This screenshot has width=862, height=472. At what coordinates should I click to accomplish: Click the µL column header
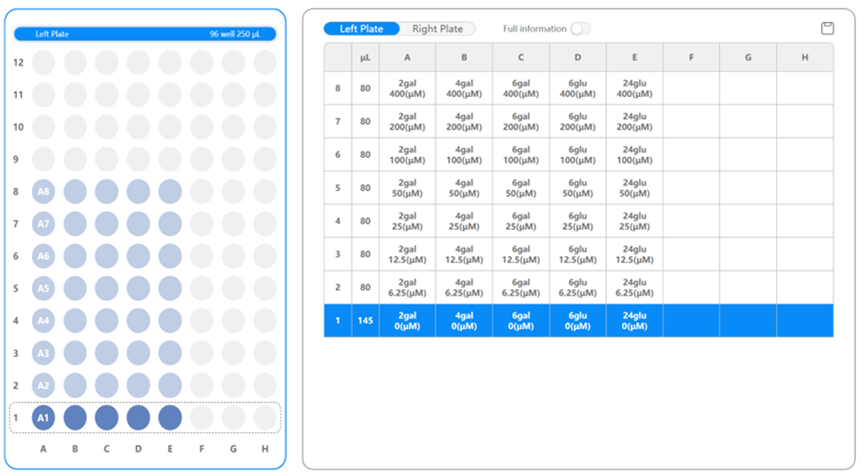[365, 58]
